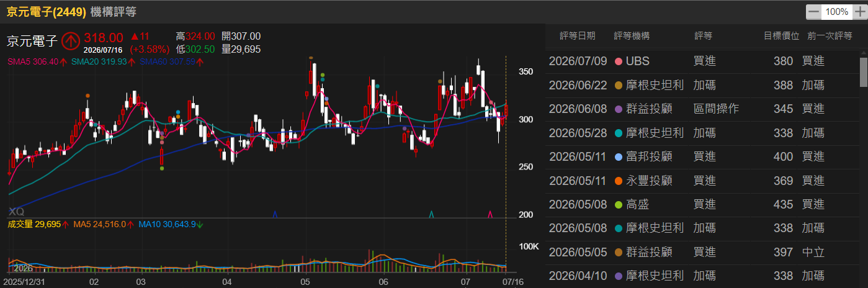Click the zoom in plus button
868x288 pixels.
point(859,12)
